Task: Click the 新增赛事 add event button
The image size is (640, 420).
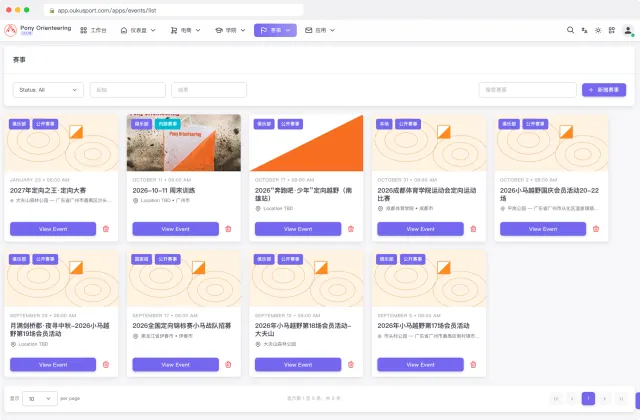Action: coord(604,90)
